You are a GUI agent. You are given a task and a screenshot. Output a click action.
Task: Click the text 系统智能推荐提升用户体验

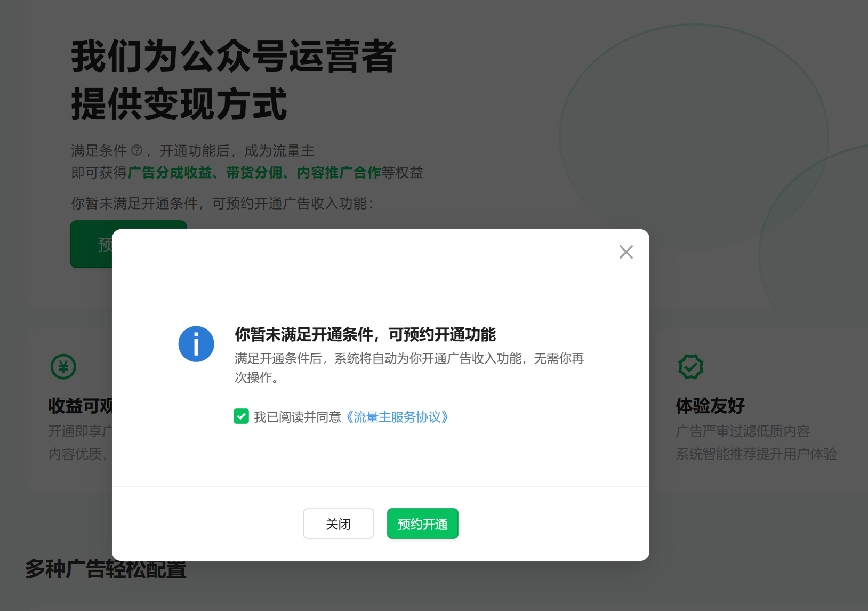756,454
